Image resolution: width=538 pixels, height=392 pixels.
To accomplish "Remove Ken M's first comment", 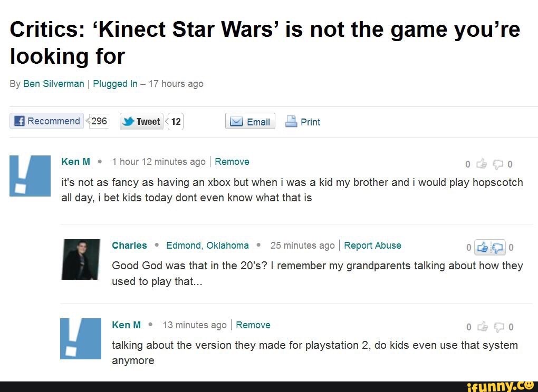I will pyautogui.click(x=232, y=162).
